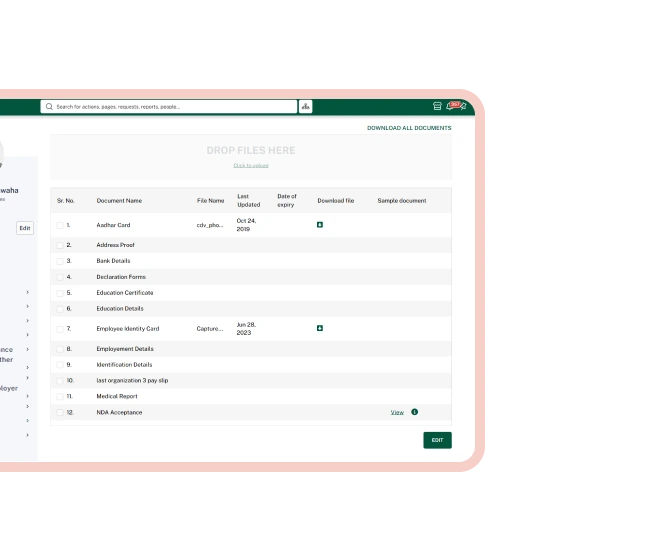Toggle the Education Certificate checkbox
This screenshot has width=658, height=560.
coord(60,293)
